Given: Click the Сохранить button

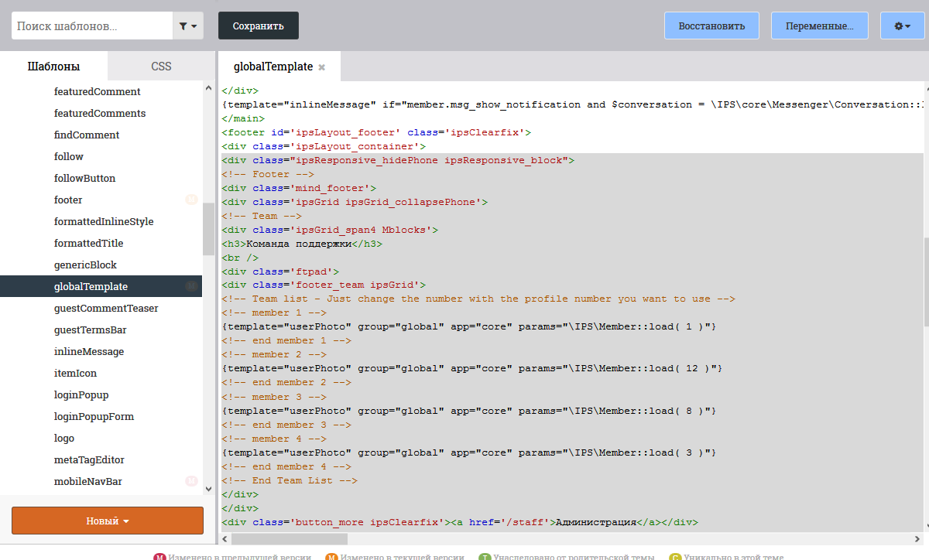Looking at the screenshot, I should pyautogui.click(x=259, y=26).
